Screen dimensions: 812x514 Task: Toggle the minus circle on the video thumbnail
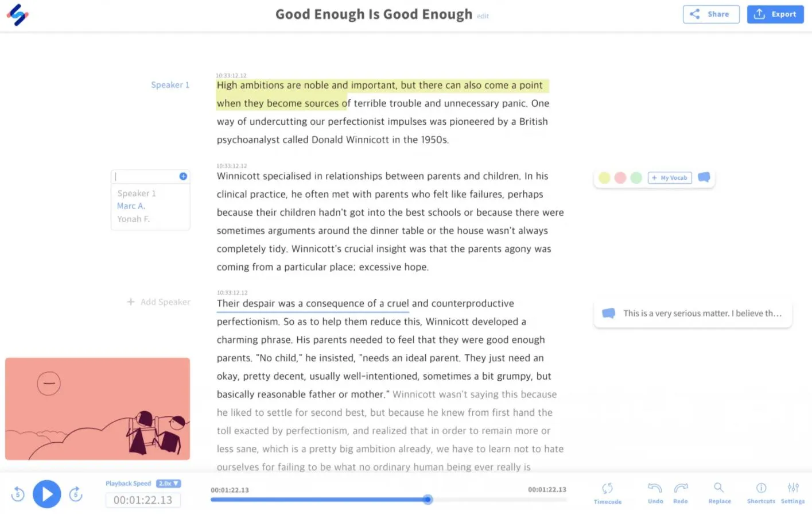coord(49,383)
